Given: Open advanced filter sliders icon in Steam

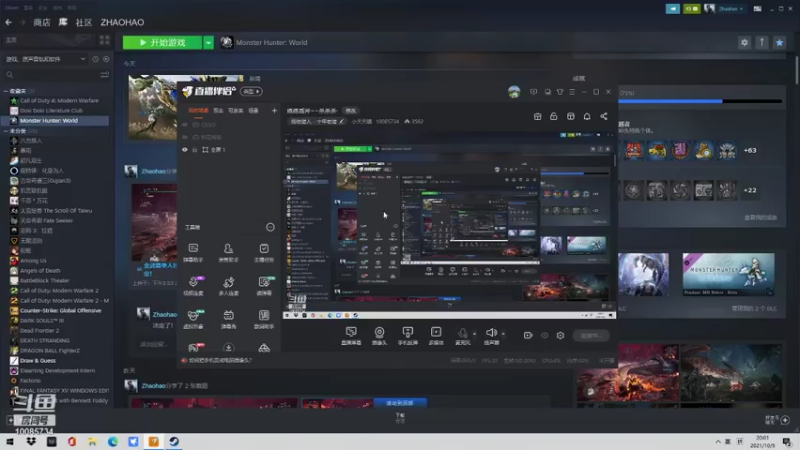Looking at the screenshot, I should click(x=105, y=75).
